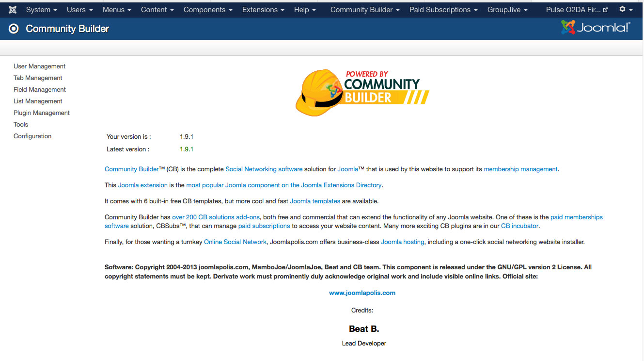Click the Credits: label
This screenshot has width=644, height=361.
pyautogui.click(x=362, y=311)
